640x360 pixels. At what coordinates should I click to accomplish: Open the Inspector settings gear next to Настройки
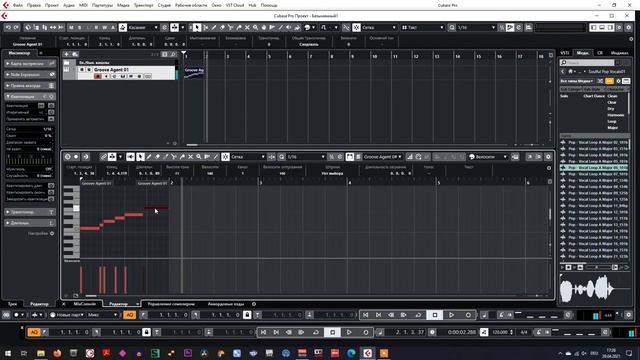[x=52, y=233]
